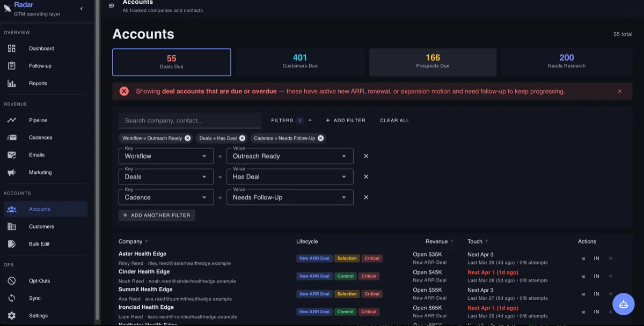
Task: Open the email icon for Aster Health Edge
Action: point(583,258)
